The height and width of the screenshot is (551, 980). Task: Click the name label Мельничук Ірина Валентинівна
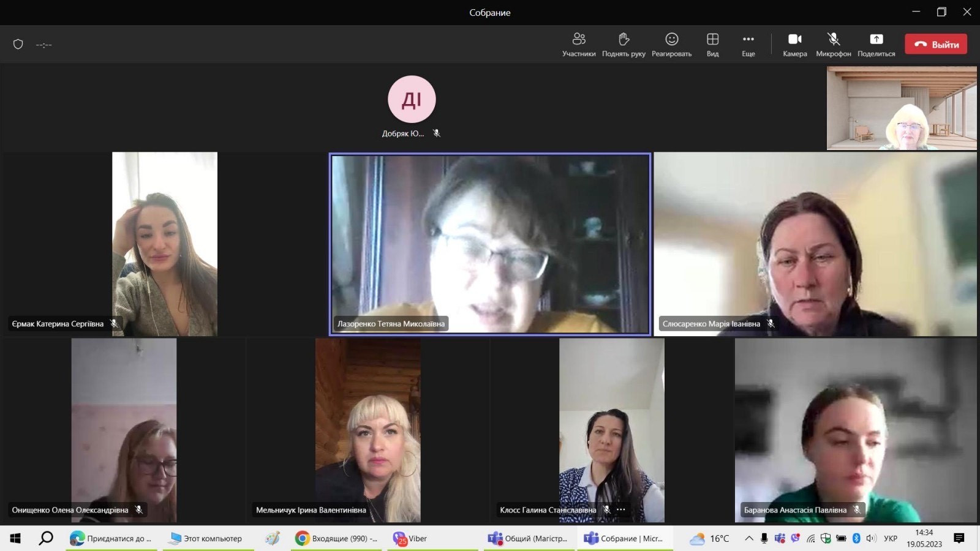[311, 510]
